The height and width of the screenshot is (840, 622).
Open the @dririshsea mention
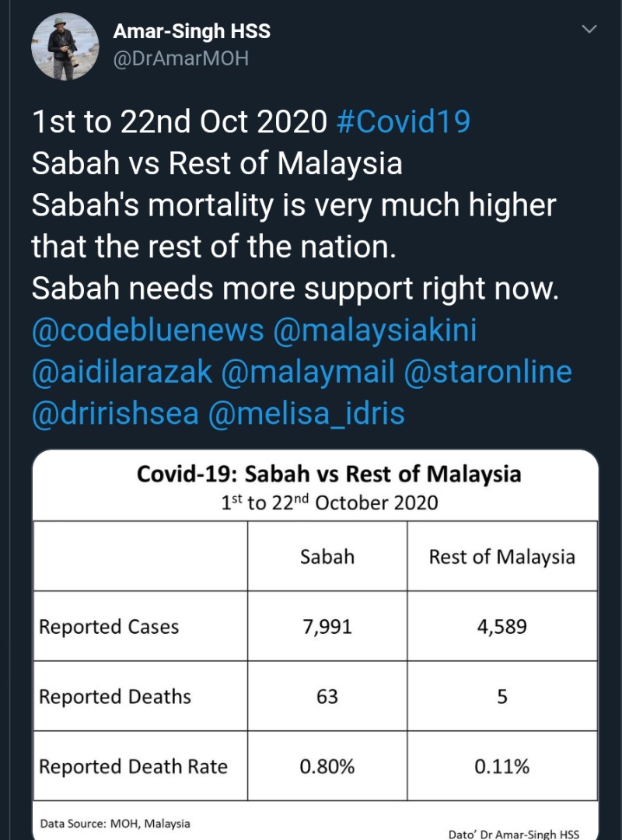click(x=115, y=414)
